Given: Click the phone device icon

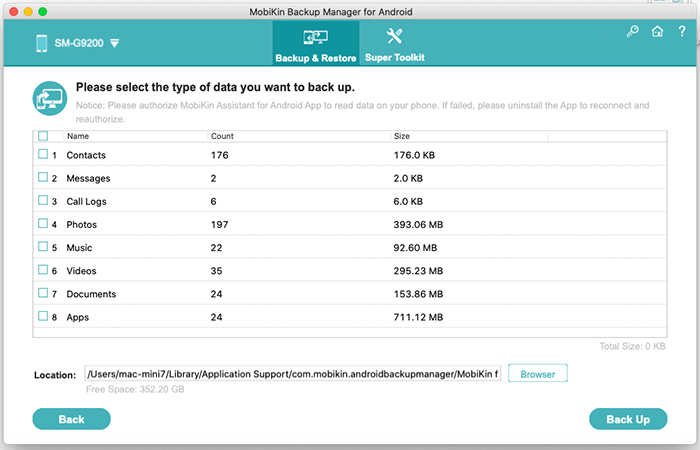Looking at the screenshot, I should (x=42, y=43).
